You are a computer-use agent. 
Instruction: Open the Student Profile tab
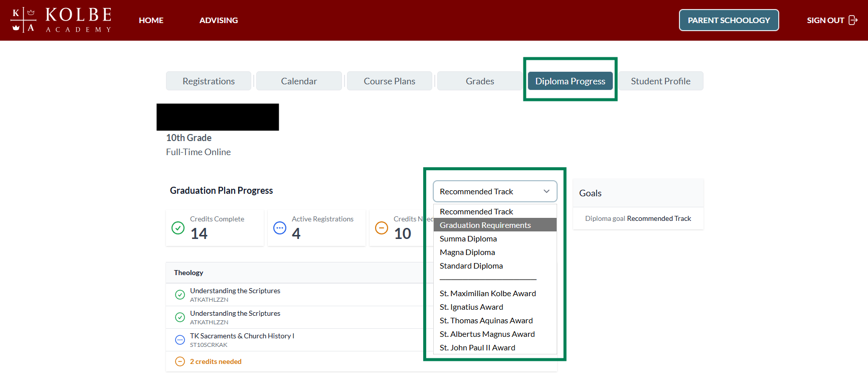click(x=660, y=81)
